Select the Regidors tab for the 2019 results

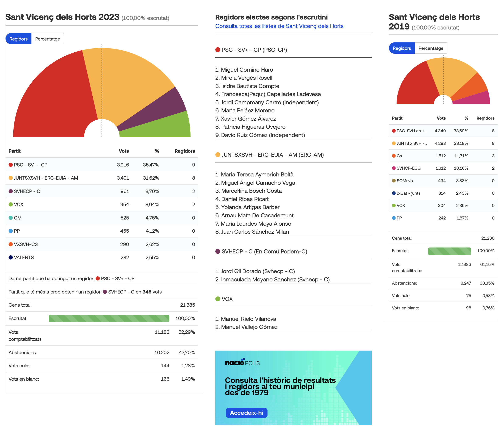pyautogui.click(x=402, y=48)
